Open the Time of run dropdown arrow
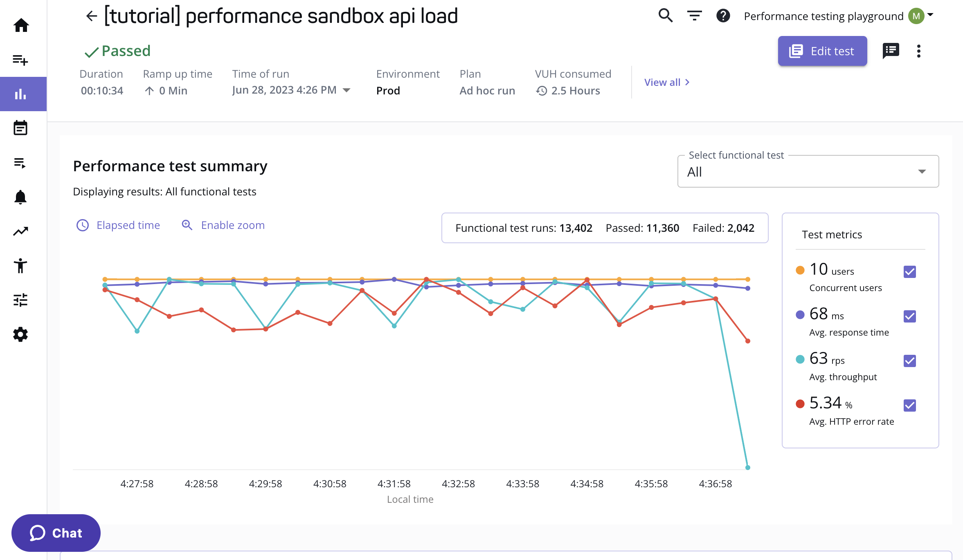 pos(346,90)
